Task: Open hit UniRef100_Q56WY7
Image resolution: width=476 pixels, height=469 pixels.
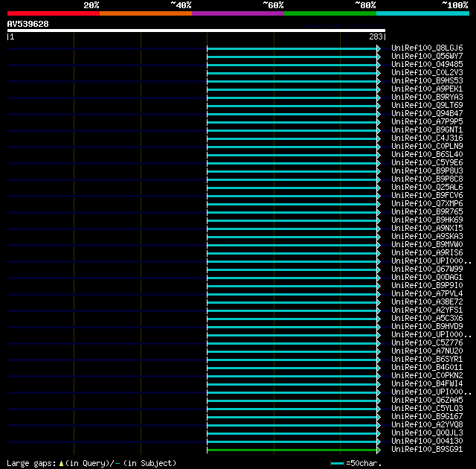Action: point(427,56)
